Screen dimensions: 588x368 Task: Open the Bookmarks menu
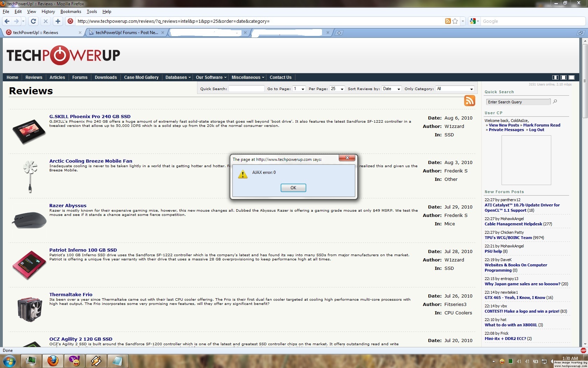point(71,12)
